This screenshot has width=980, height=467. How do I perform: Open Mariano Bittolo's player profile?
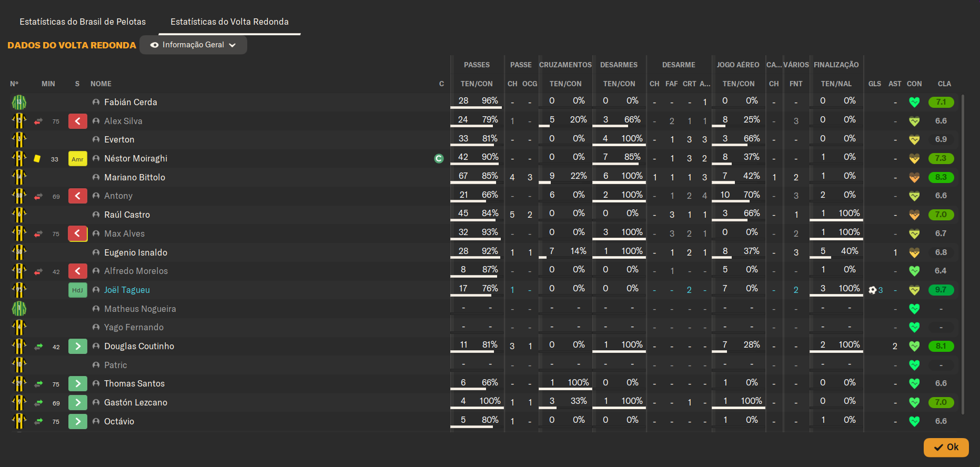click(x=135, y=177)
